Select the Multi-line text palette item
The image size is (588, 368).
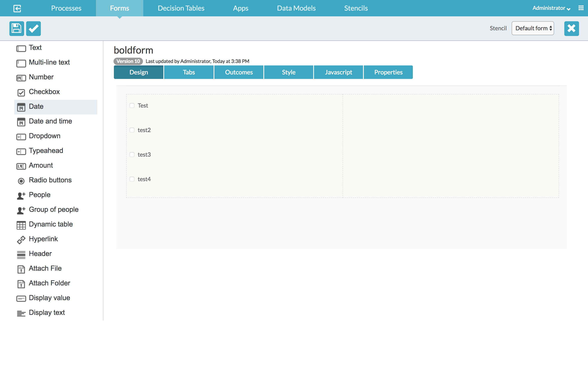[x=56, y=63]
